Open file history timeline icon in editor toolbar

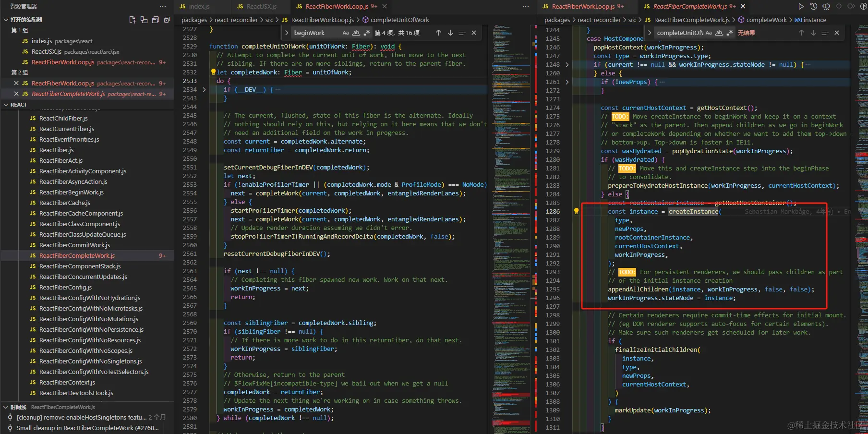(x=813, y=6)
